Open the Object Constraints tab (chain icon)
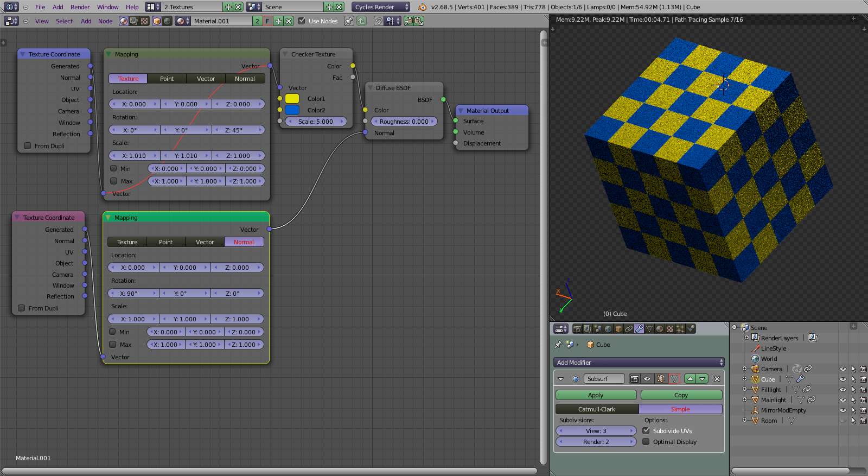Screen dimensions: 868x476 [x=629, y=328]
